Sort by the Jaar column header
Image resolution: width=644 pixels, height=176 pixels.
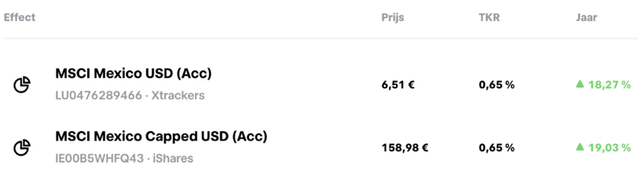point(586,18)
